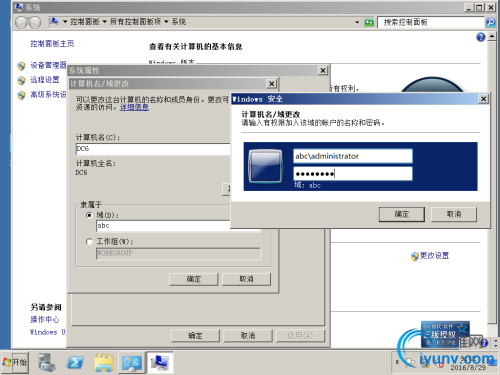Click the date 2016/8/29 in system tray
The image size is (500, 375).
click(468, 368)
